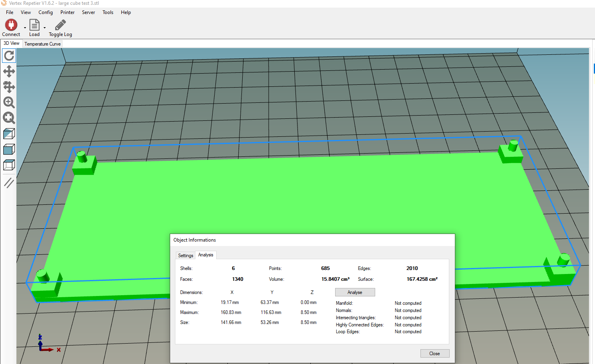Screen dimensions: 595x364
Task: Close the Object Informations dialog
Action: tap(434, 354)
